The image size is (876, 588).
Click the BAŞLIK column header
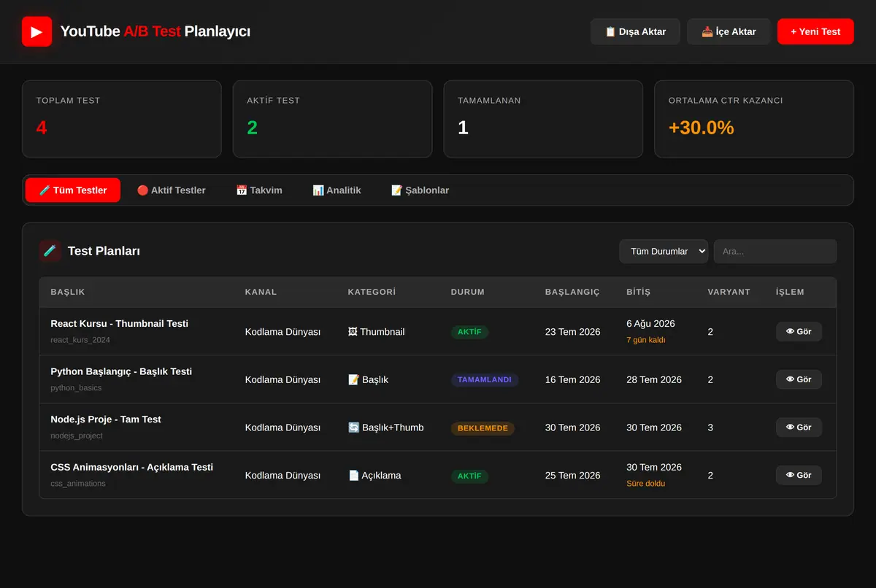68,292
